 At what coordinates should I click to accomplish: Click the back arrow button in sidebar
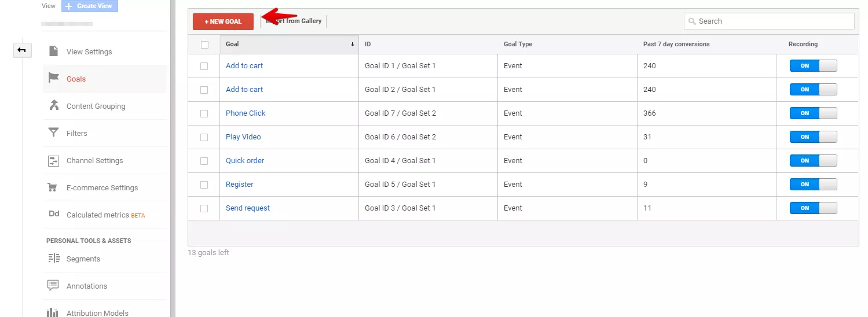22,50
